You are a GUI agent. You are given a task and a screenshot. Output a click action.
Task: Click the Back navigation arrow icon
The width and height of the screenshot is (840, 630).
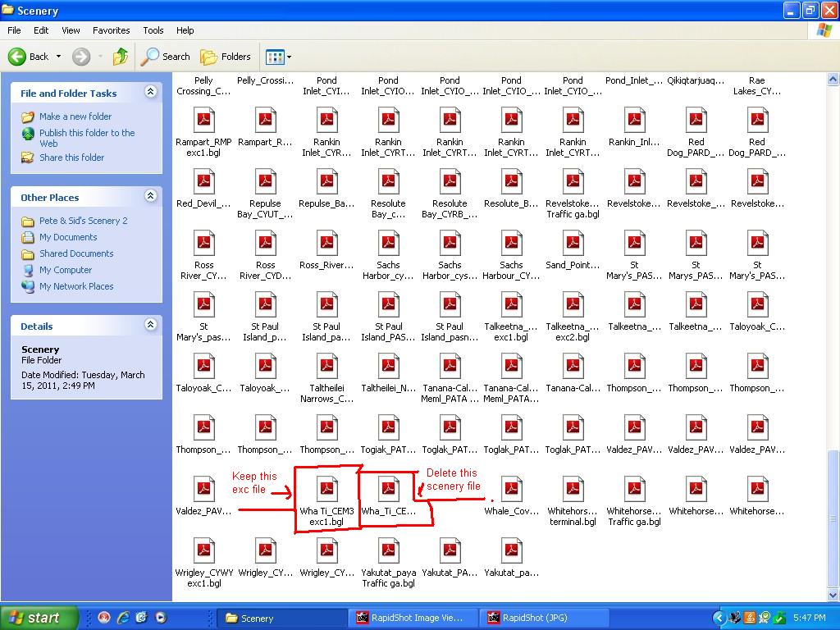[x=16, y=57]
